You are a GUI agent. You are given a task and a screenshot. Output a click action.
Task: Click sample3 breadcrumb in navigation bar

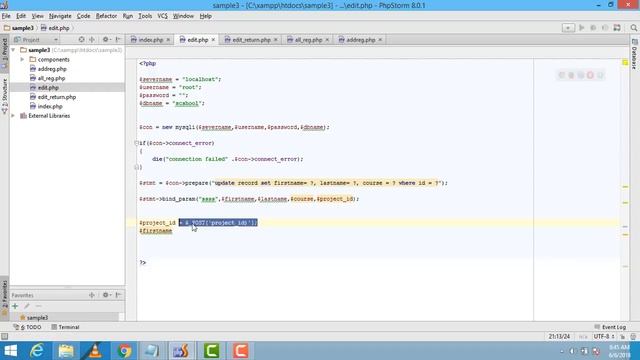tap(19, 28)
